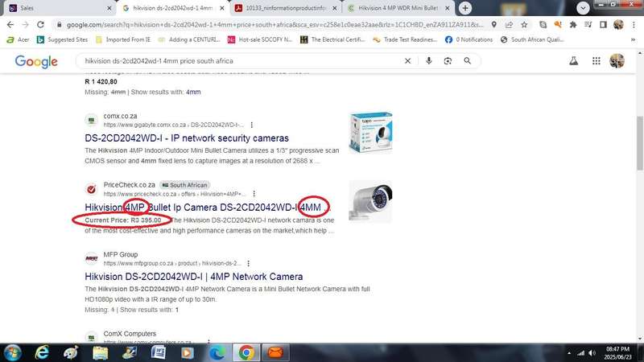Image resolution: width=644 pixels, height=362 pixels.
Task: Open more options for MFP Group result
Action: (x=249, y=263)
